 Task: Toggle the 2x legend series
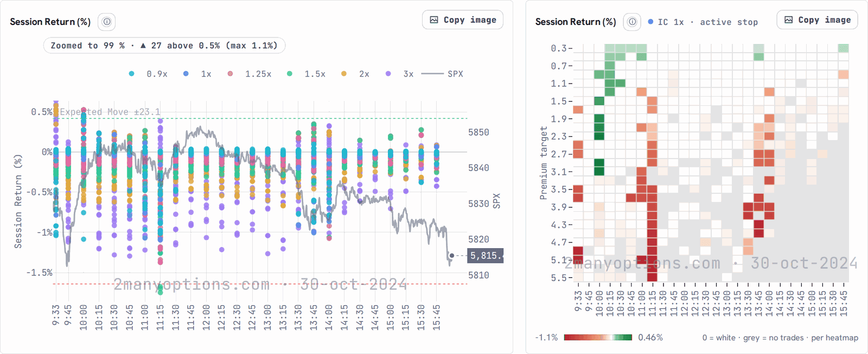click(x=355, y=74)
